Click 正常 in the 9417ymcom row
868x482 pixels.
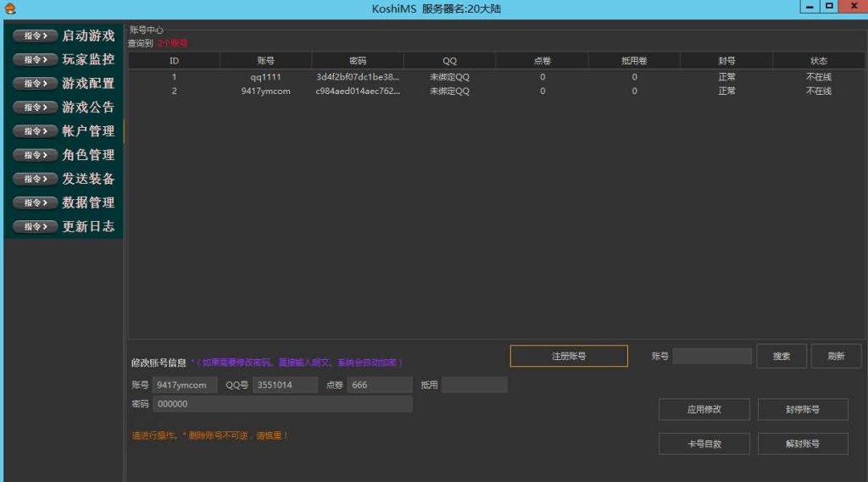[726, 91]
